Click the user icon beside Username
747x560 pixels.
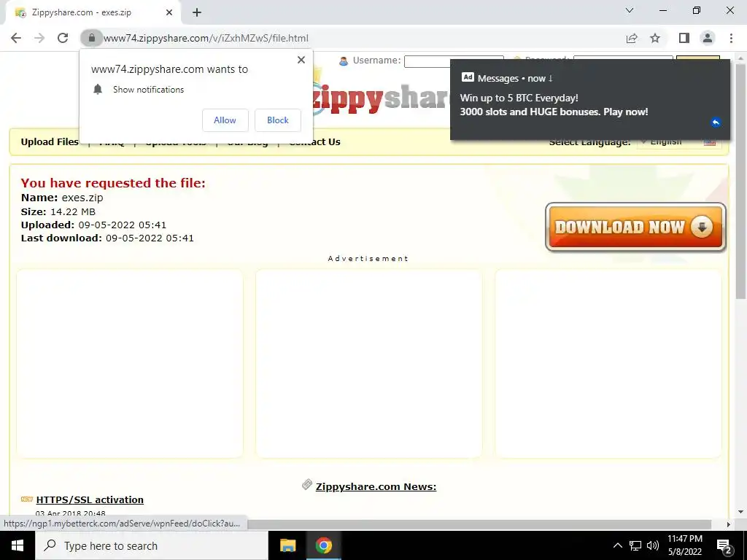344,61
